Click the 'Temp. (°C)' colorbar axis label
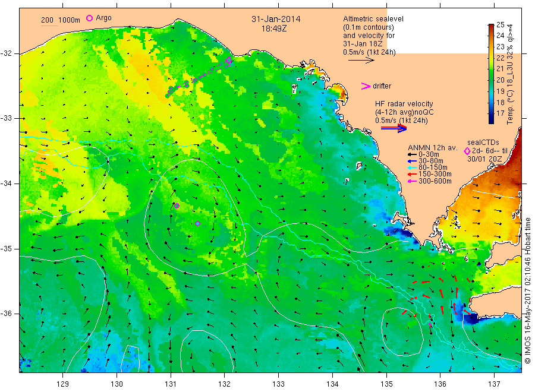Viewport: 535px width, 392px height. [510, 106]
